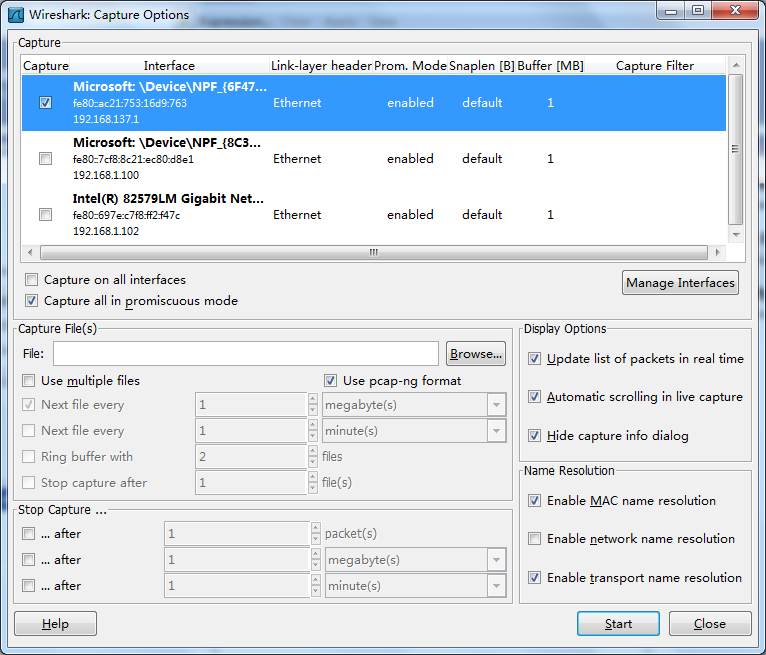This screenshot has height=655, width=766.
Task: Click the Buffer [MB] column header
Action: tap(550, 66)
